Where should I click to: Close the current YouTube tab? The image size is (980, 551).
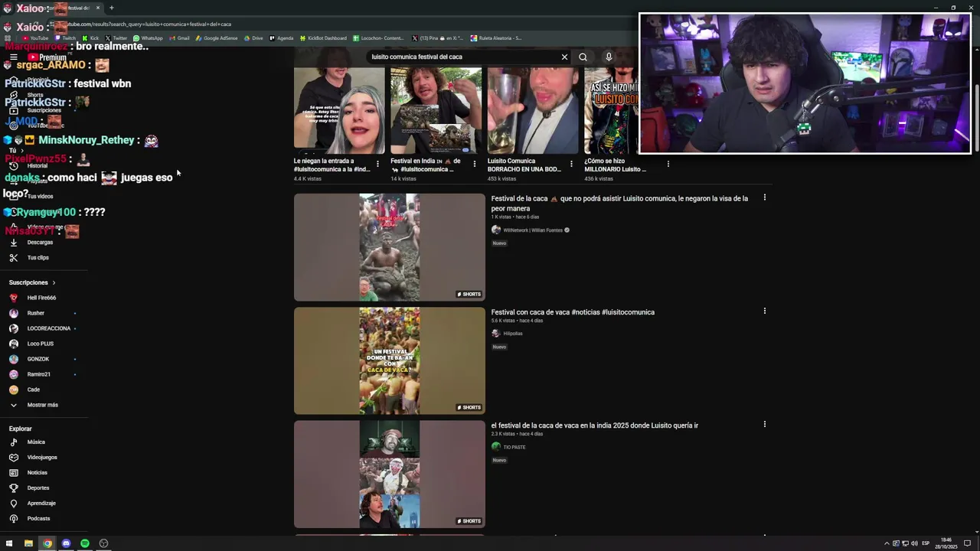[98, 8]
